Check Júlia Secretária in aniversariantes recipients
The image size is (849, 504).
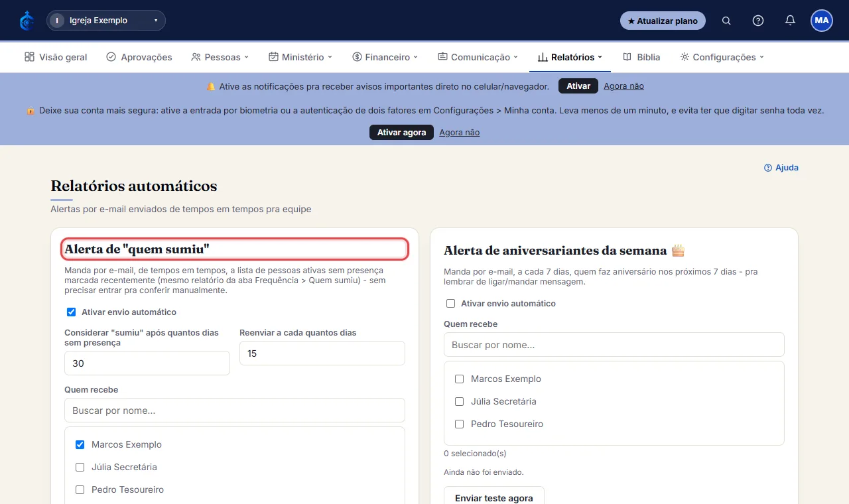pos(459,401)
